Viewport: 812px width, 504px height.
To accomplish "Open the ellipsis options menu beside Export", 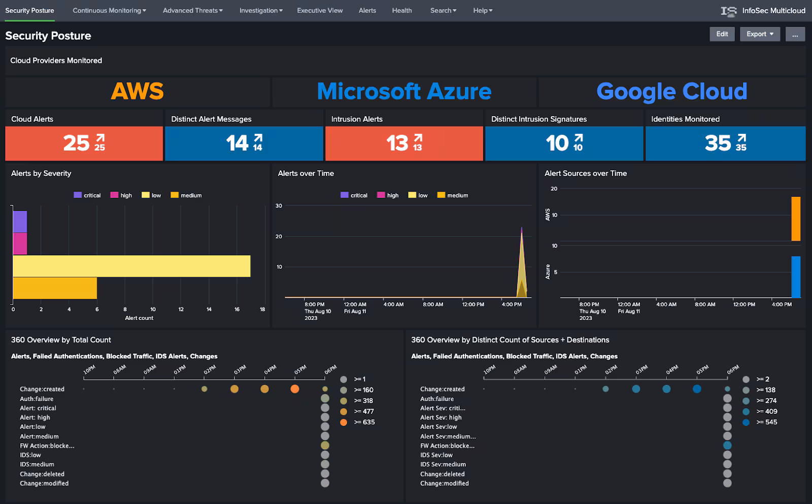I will (x=795, y=34).
